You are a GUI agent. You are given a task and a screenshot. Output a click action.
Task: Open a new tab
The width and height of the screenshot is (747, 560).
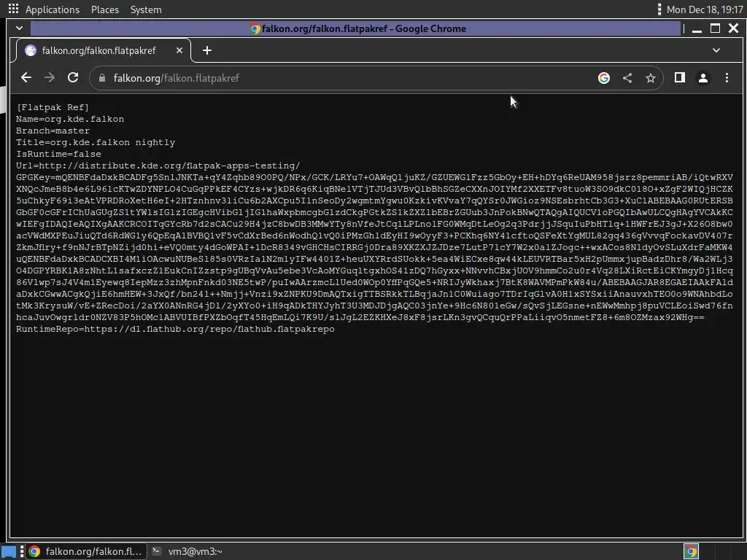click(x=207, y=50)
